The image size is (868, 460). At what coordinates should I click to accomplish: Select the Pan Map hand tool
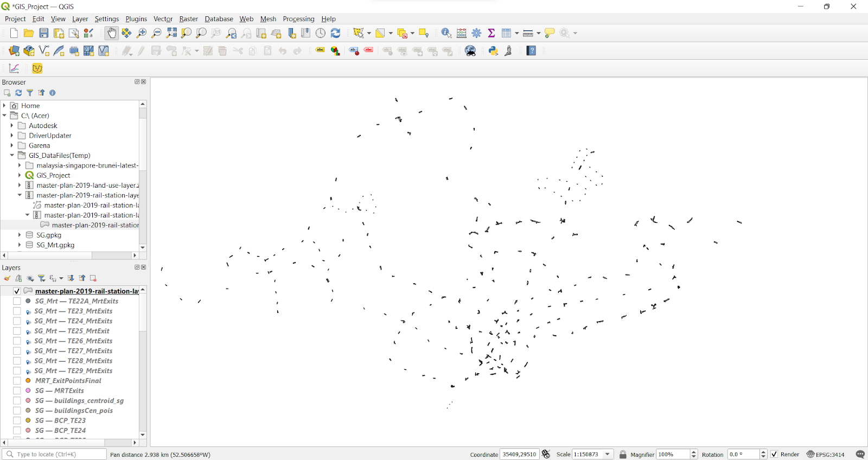tap(111, 34)
